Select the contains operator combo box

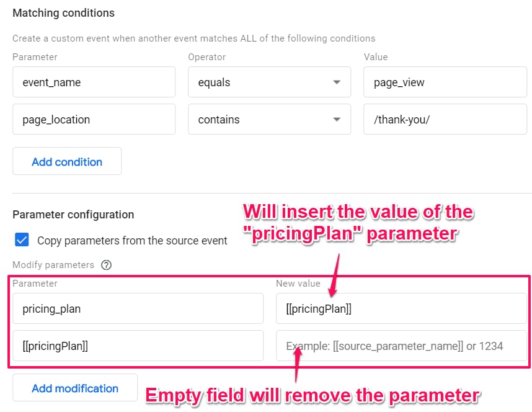pos(269,119)
